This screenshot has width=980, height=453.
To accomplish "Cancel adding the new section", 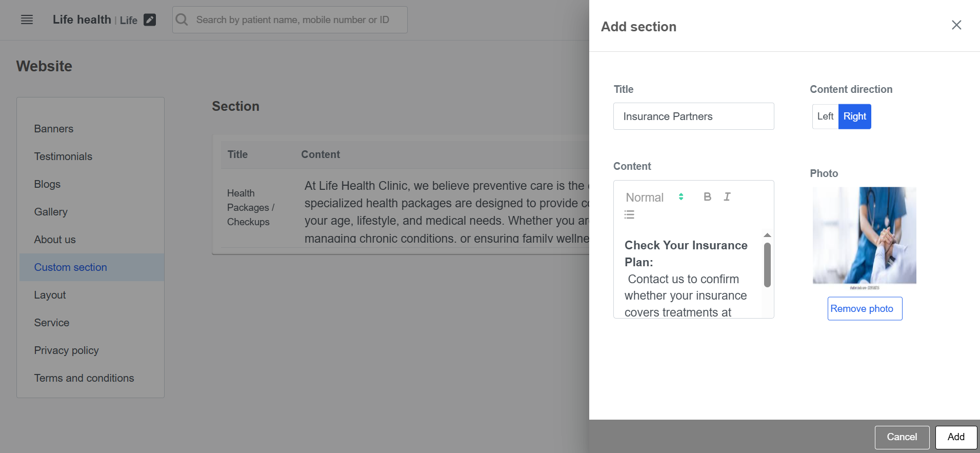I will [x=902, y=437].
